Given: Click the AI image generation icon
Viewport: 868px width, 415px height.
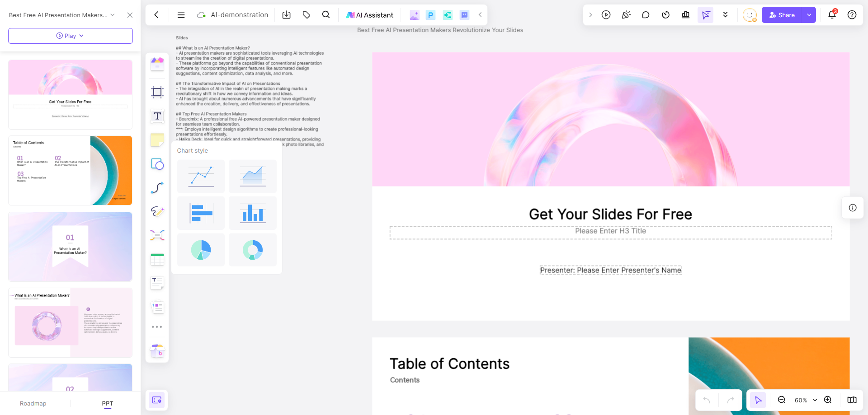Looking at the screenshot, I should coord(414,15).
